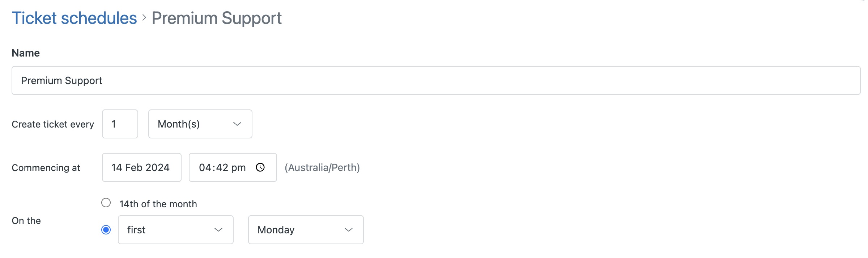Click the (Australia/Perth) timezone text
This screenshot has height=258, width=868.
[322, 167]
